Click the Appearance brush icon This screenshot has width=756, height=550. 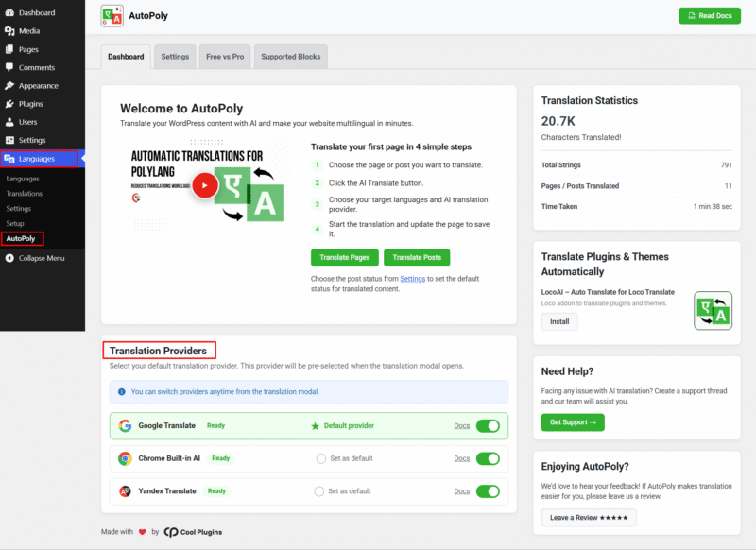tap(9, 85)
